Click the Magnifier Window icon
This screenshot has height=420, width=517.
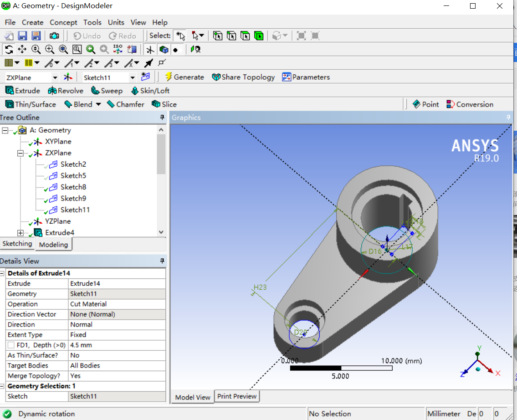pyautogui.click(x=77, y=50)
